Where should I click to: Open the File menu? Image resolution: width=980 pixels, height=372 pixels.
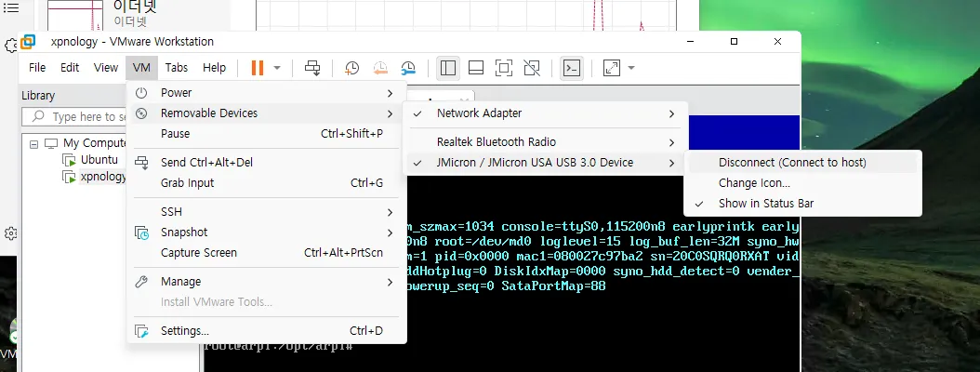37,68
